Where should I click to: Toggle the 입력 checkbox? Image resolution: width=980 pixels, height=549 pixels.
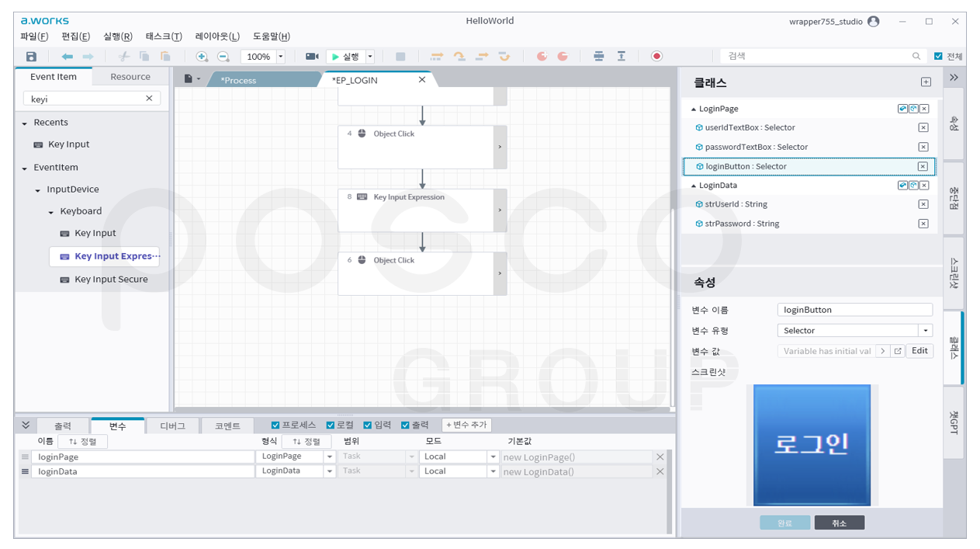[369, 425]
